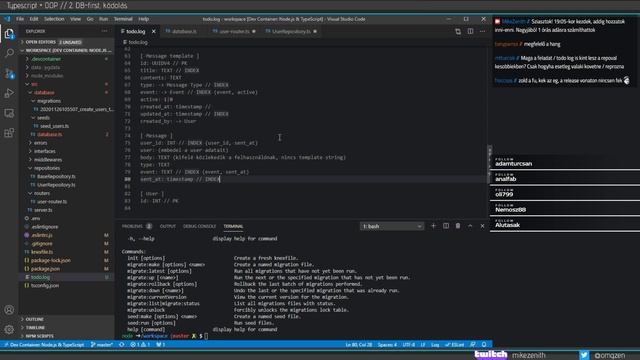The width and height of the screenshot is (640, 360).
Task: Switch to the Debug Console tab
Action: coord(199,226)
